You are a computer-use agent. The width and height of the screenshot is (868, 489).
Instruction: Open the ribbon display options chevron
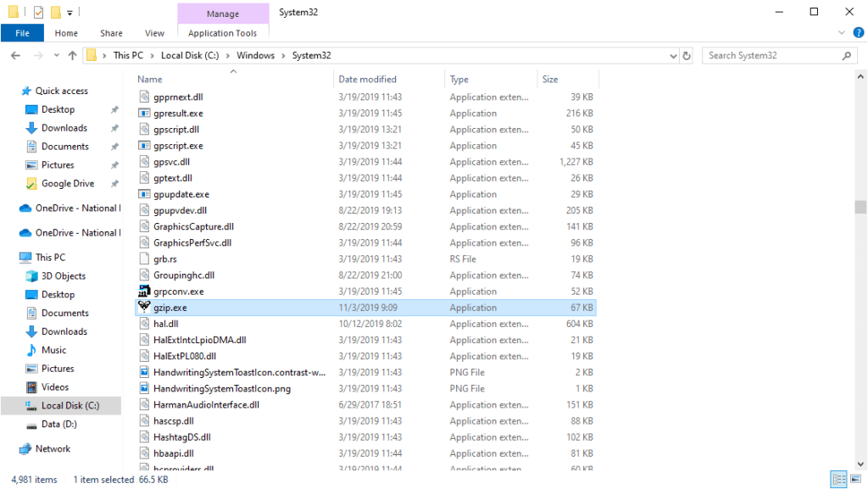(x=842, y=32)
